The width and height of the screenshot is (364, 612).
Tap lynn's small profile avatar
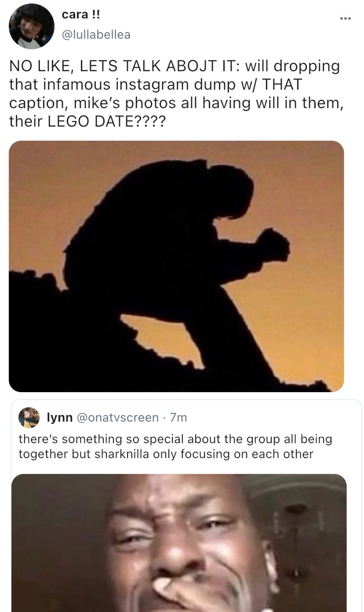coord(29,417)
